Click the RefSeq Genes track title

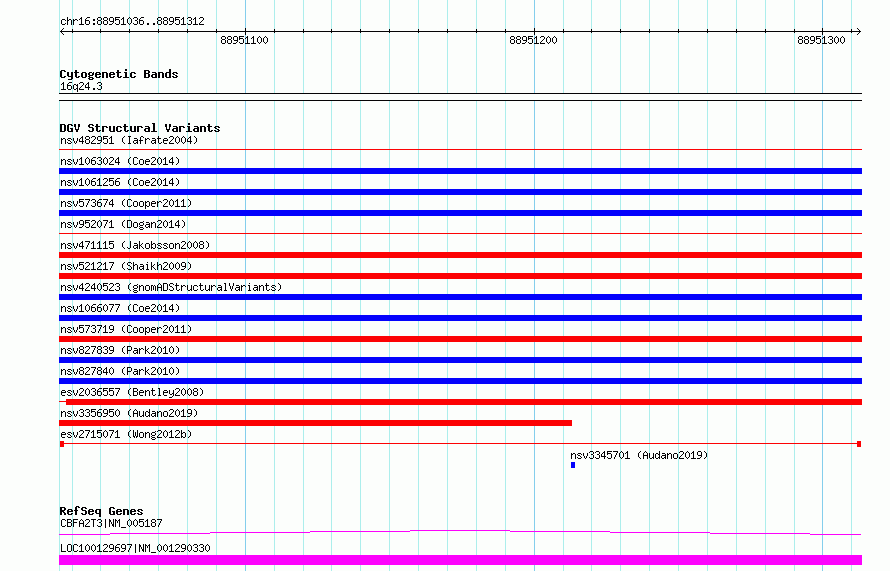[x=101, y=511]
